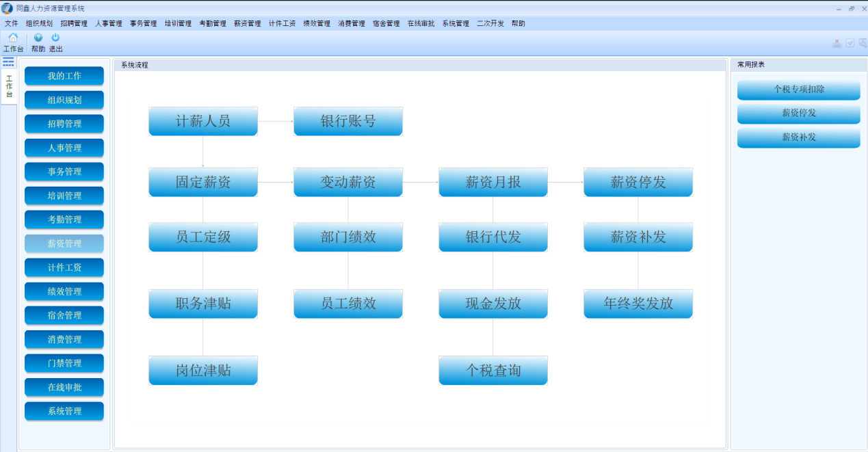The height and width of the screenshot is (452, 868).
Task: Click the 退出 power icon
Action: 55,38
